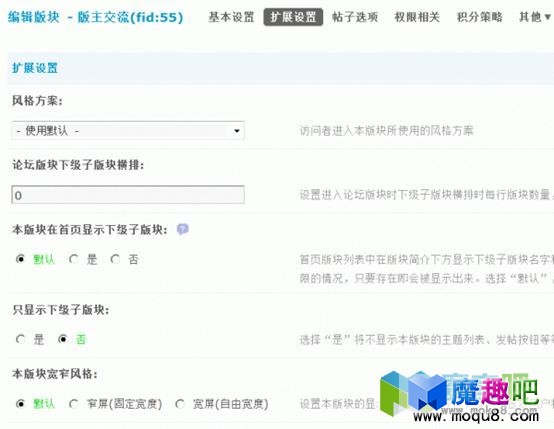Image resolution: width=554 pixels, height=429 pixels.
Task: Click the help bubble icon beside 本版块在首页显示下级子版块
Action: tap(183, 230)
